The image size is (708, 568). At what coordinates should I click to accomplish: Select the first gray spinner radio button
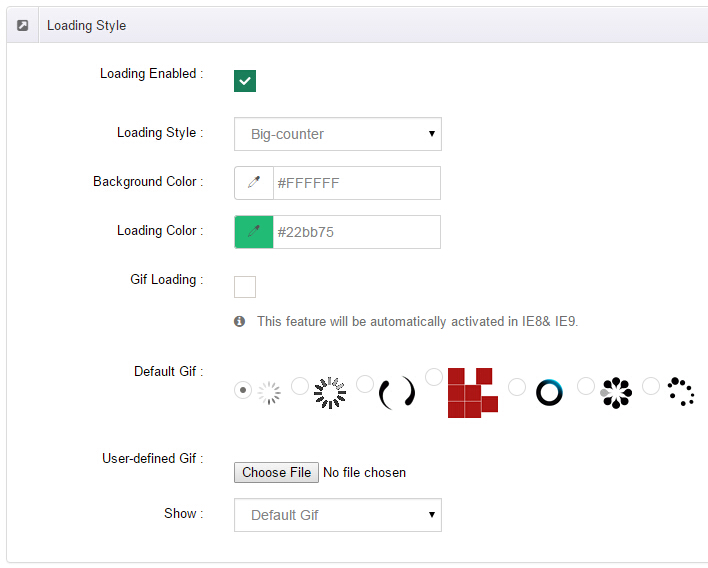click(x=243, y=390)
